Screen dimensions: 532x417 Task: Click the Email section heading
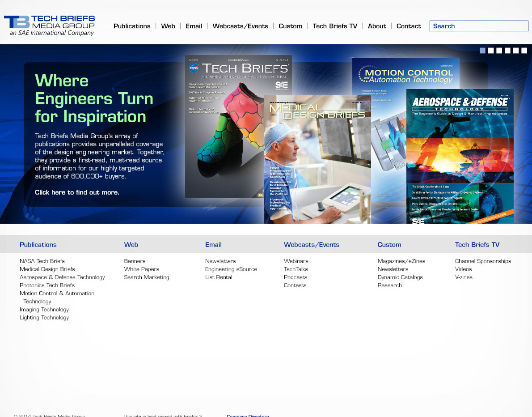(213, 244)
